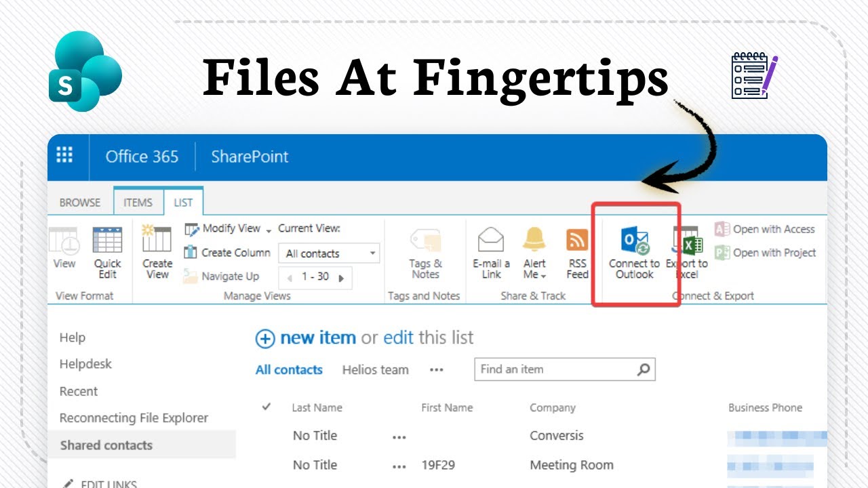Click the Meeting Room company cell
The width and height of the screenshot is (868, 488).
572,465
